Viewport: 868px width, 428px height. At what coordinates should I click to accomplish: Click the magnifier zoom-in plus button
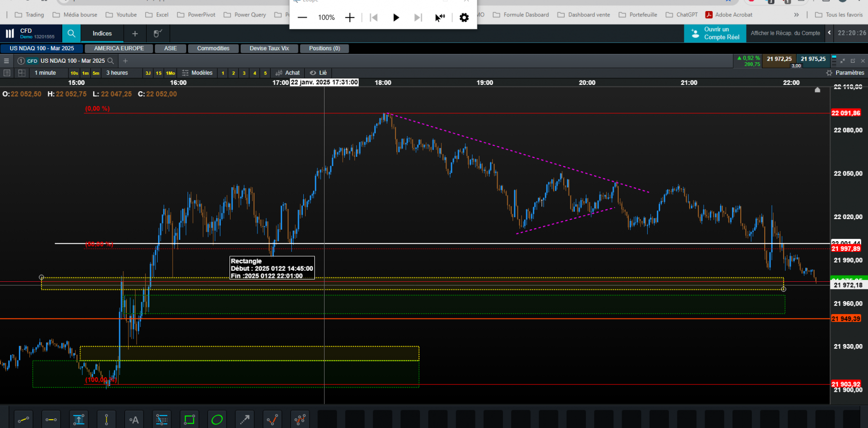click(x=350, y=18)
